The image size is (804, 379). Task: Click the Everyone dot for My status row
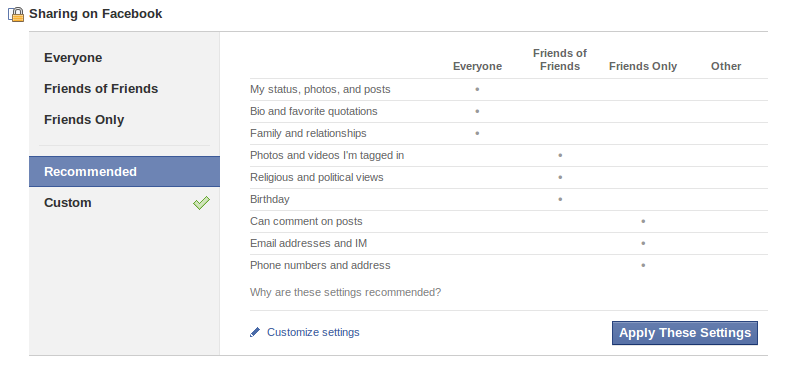(477, 89)
